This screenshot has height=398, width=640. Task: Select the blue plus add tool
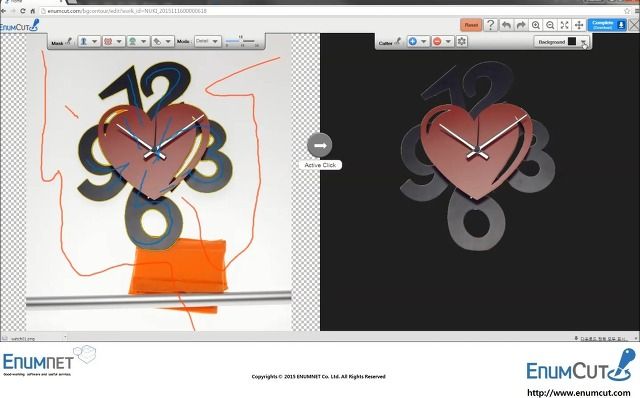413,41
